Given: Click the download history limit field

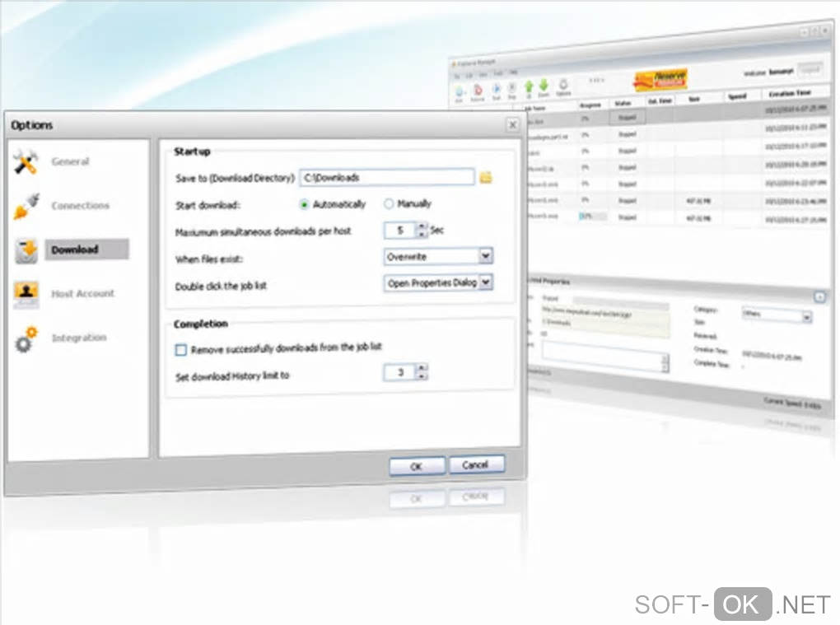Looking at the screenshot, I should [x=400, y=372].
